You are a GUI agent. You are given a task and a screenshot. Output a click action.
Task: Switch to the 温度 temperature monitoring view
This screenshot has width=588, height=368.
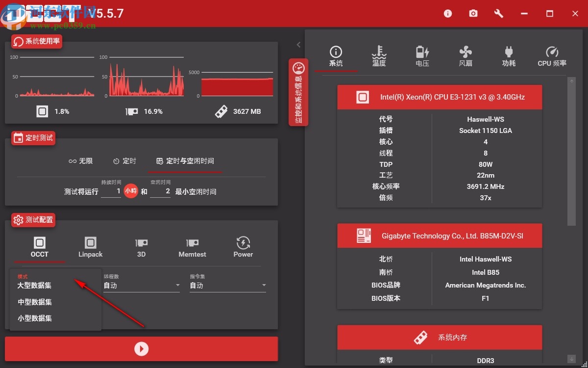point(379,55)
